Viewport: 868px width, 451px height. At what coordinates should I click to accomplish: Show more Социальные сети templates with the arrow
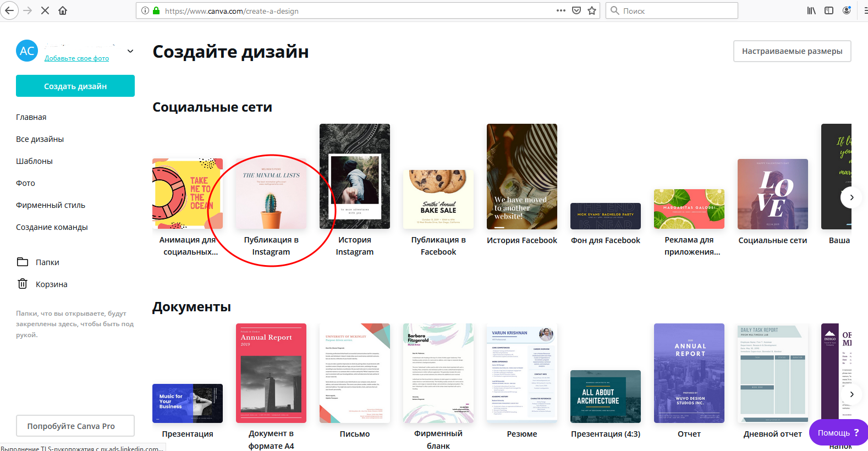pyautogui.click(x=851, y=197)
